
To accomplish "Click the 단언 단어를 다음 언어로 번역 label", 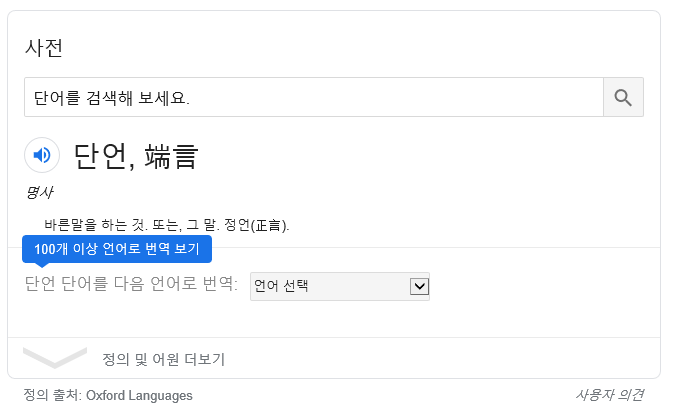I will (x=131, y=285).
